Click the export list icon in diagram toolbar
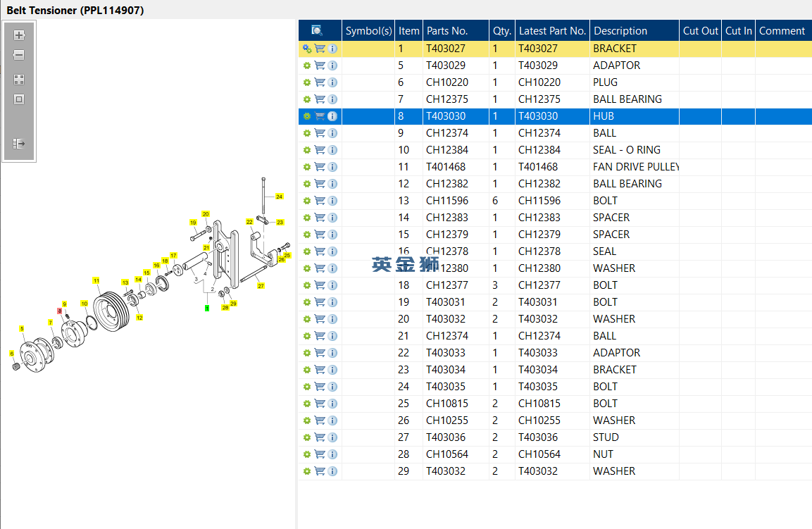The width and height of the screenshot is (812, 529). [19, 144]
